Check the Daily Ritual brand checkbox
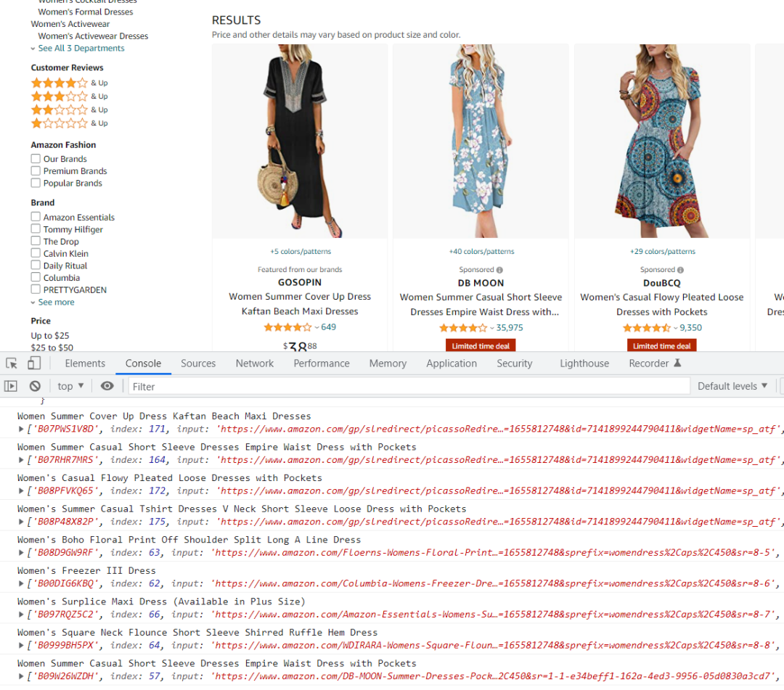This screenshot has height=690, width=784. pos(36,265)
